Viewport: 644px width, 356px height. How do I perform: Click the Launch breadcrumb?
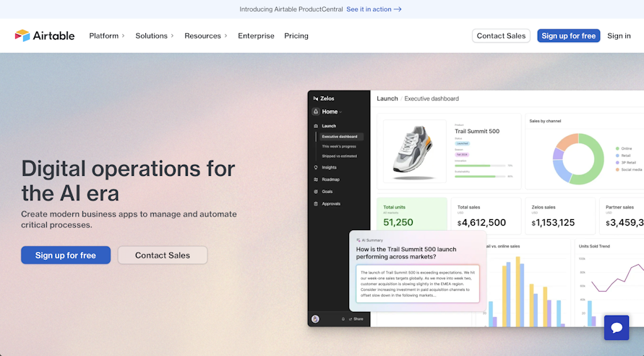[387, 98]
